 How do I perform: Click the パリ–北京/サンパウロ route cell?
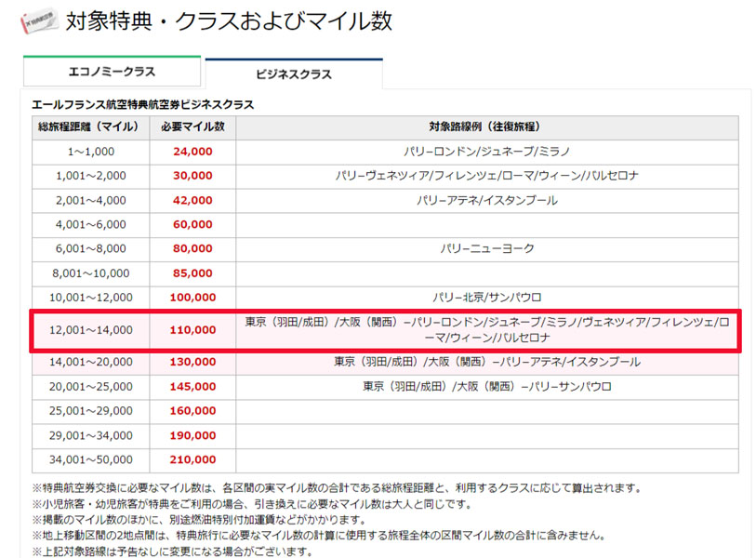pyautogui.click(x=487, y=298)
